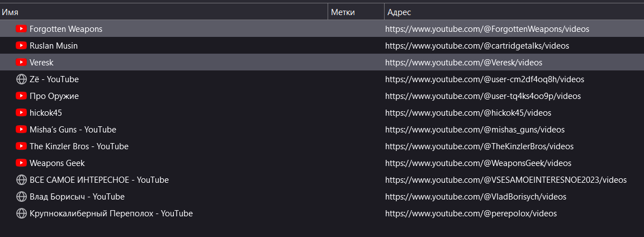
Task: Select the Veresk bookmark name
Action: pos(41,63)
